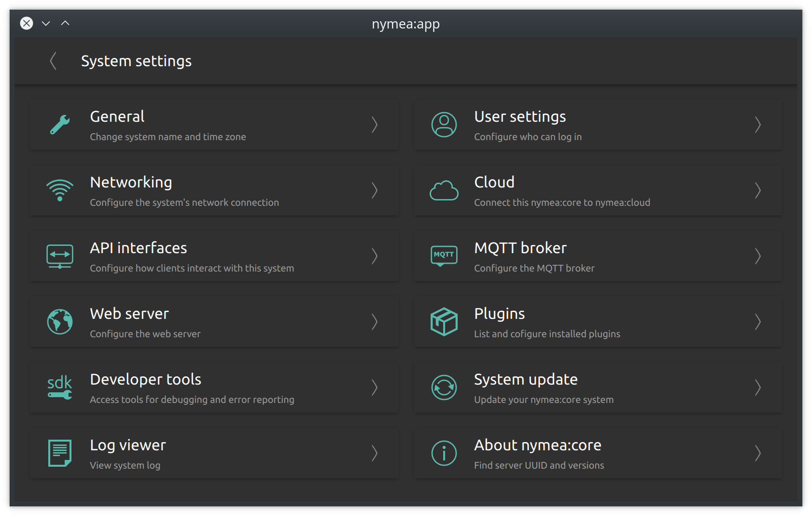Open About nymea:core via its right chevron
812x516 pixels.
(758, 453)
